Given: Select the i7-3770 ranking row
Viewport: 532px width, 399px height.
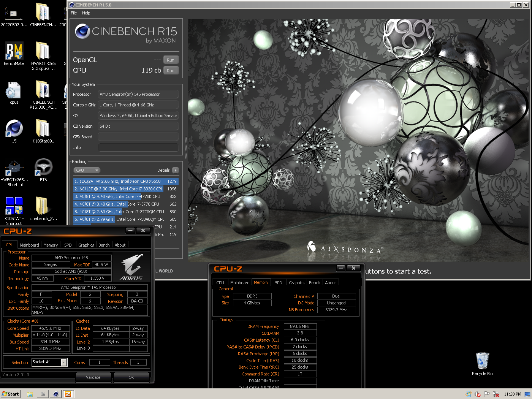Looking at the screenshot, I should (126, 204).
